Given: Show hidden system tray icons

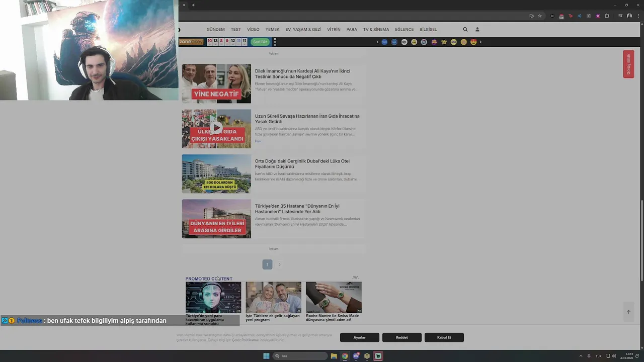Looking at the screenshot, I should (581, 356).
